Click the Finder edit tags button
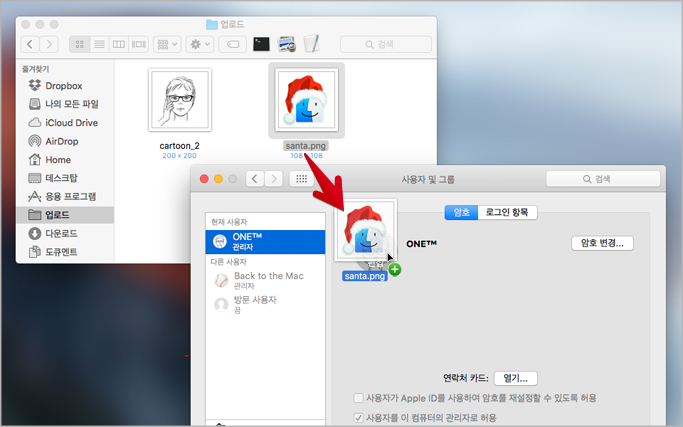Viewport: 683px width, 427px height. (233, 44)
